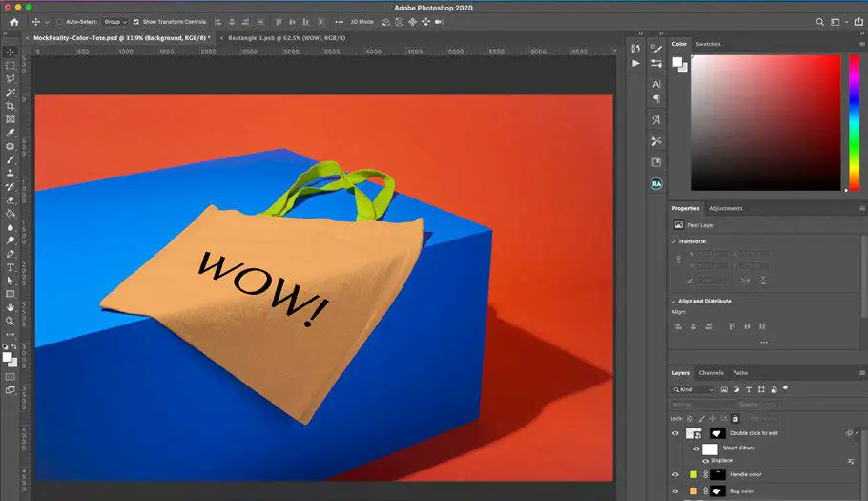868x501 pixels.
Task: Collapse the Transform section
Action: (673, 242)
